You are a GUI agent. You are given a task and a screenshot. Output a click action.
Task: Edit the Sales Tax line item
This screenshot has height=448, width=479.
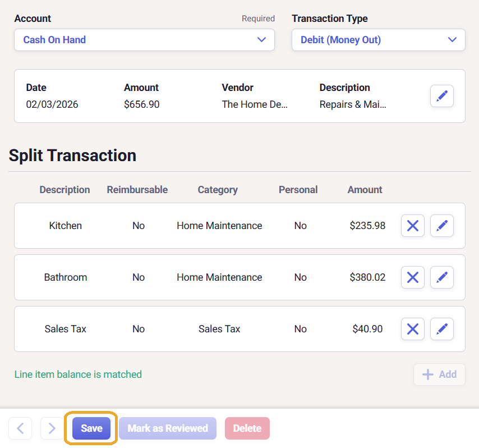(x=441, y=329)
